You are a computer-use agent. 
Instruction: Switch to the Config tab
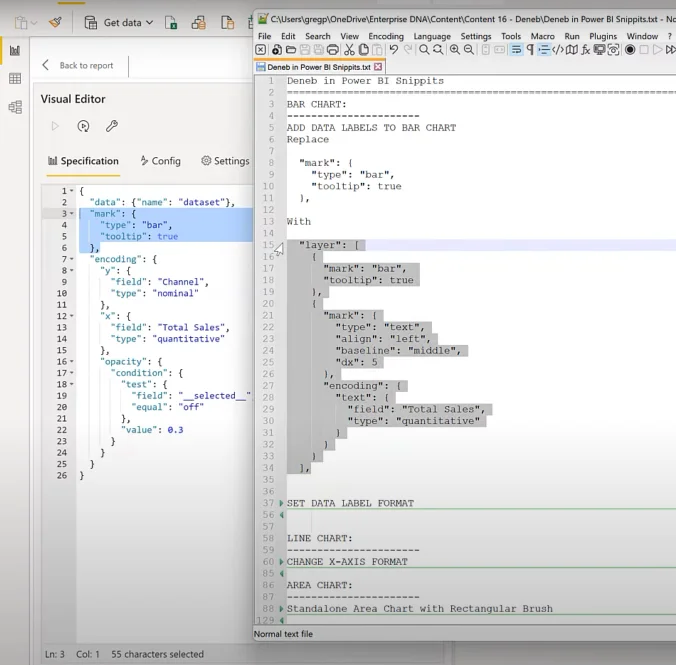pyautogui.click(x=160, y=161)
